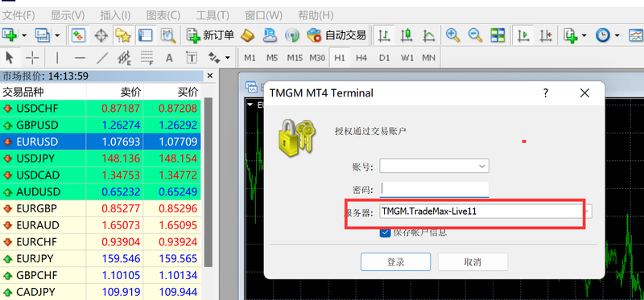Screen dimensions: 644x300
Task: Close the 市场报价 Market Watch panel
Action: (x=210, y=76)
